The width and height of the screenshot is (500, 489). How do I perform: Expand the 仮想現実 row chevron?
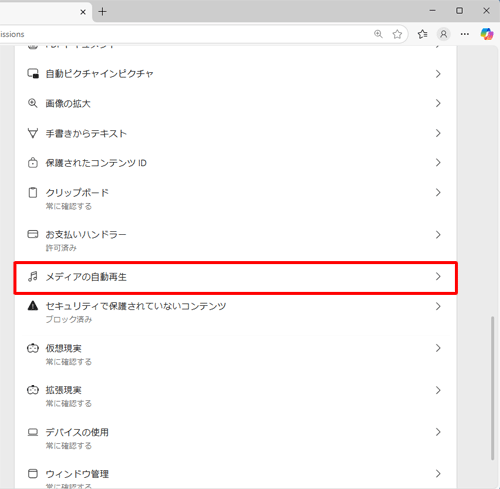(x=438, y=348)
